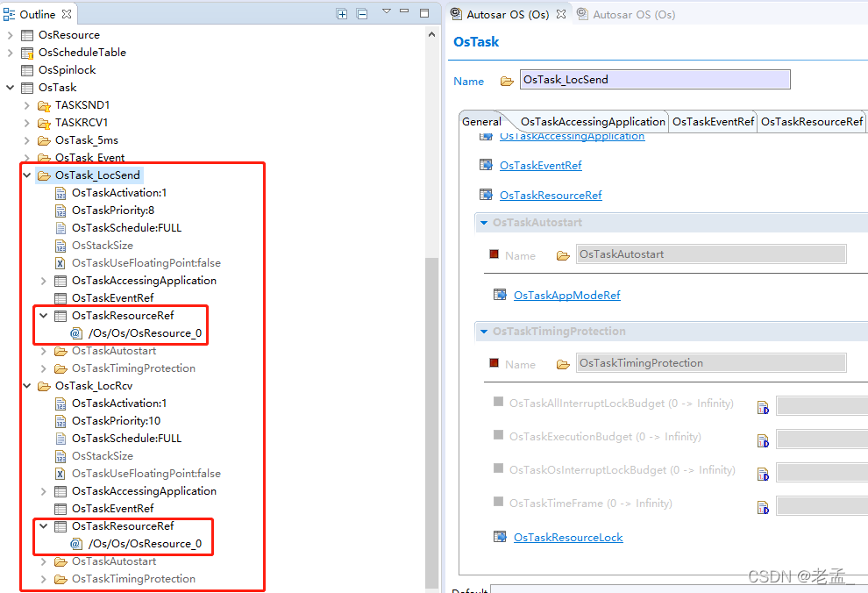The width and height of the screenshot is (868, 593).
Task: Click the document icon of OsTaskSchedule:FULL under OsTask_LocRcv
Action: pyautogui.click(x=60, y=439)
